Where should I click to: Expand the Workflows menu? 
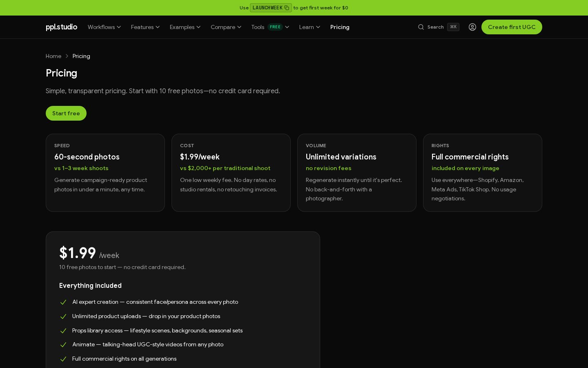coord(104,27)
